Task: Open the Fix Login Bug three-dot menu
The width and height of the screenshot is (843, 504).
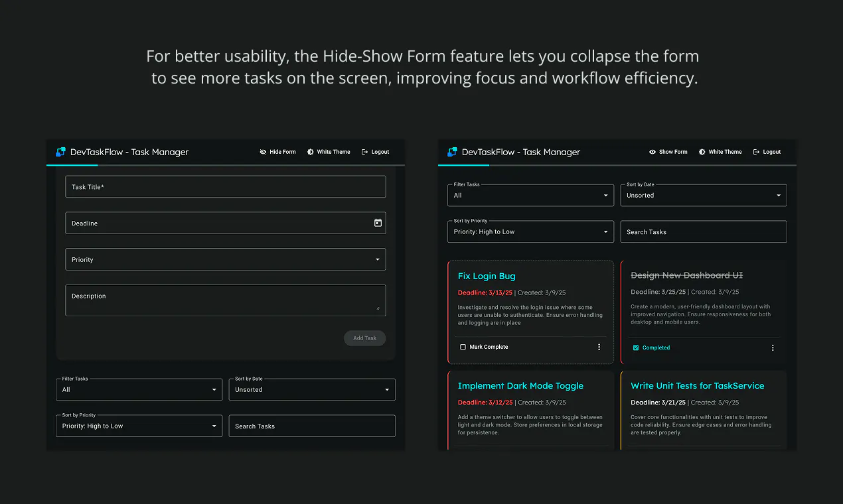Action: tap(599, 347)
